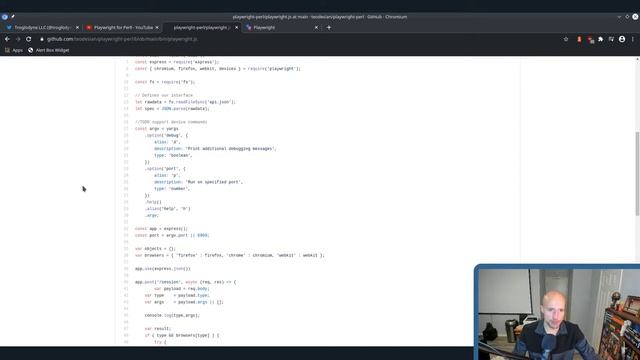The height and width of the screenshot is (360, 640).
Task: Open the Chrome profile avatar
Action: (x=622, y=39)
